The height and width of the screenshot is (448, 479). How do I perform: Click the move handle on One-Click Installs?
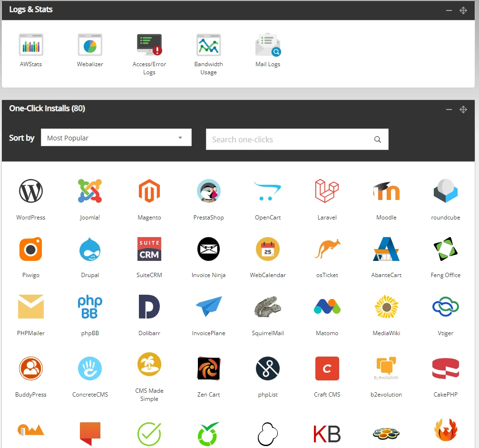[463, 110]
